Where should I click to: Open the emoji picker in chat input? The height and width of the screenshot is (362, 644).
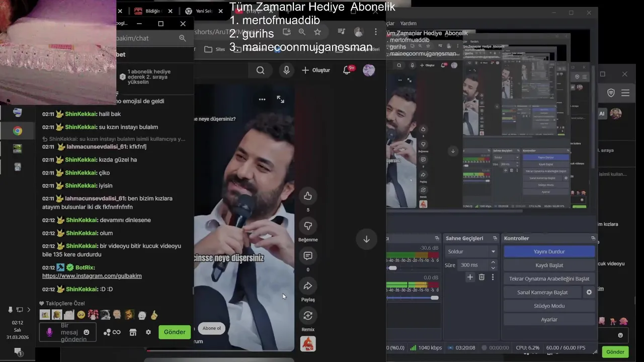[86, 332]
